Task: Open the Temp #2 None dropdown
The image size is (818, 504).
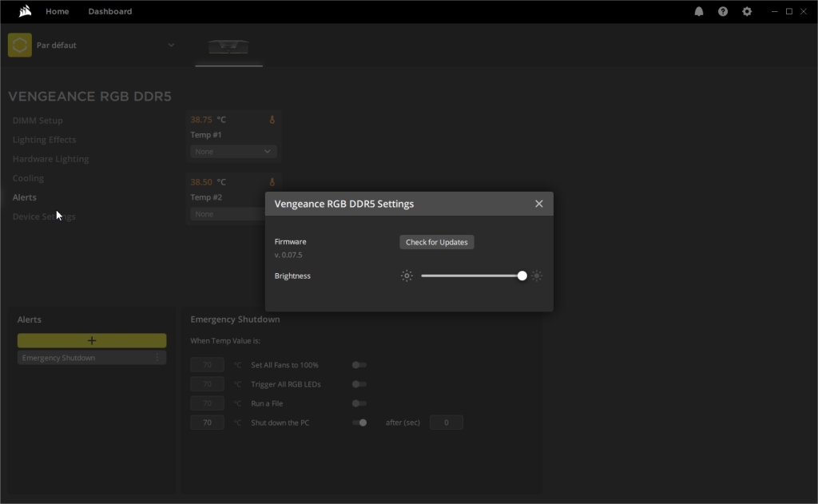Action: coord(228,214)
